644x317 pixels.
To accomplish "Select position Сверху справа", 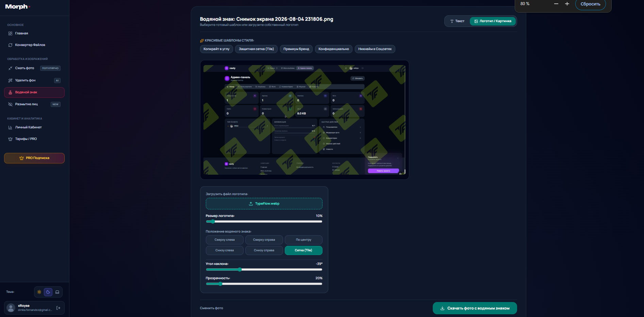I will click(264, 240).
